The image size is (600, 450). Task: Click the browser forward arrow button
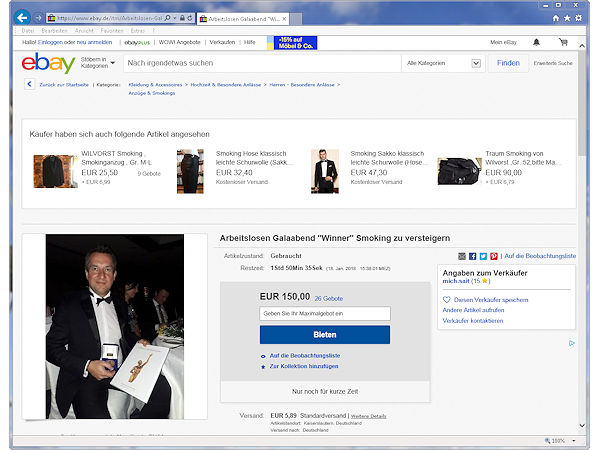click(38, 18)
